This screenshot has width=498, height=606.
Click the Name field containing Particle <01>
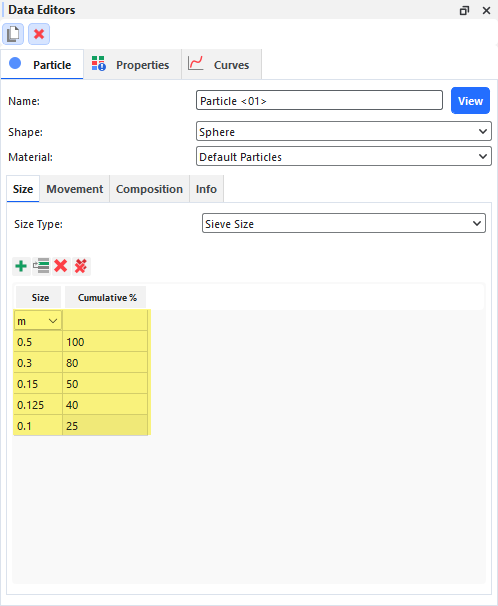pos(319,100)
